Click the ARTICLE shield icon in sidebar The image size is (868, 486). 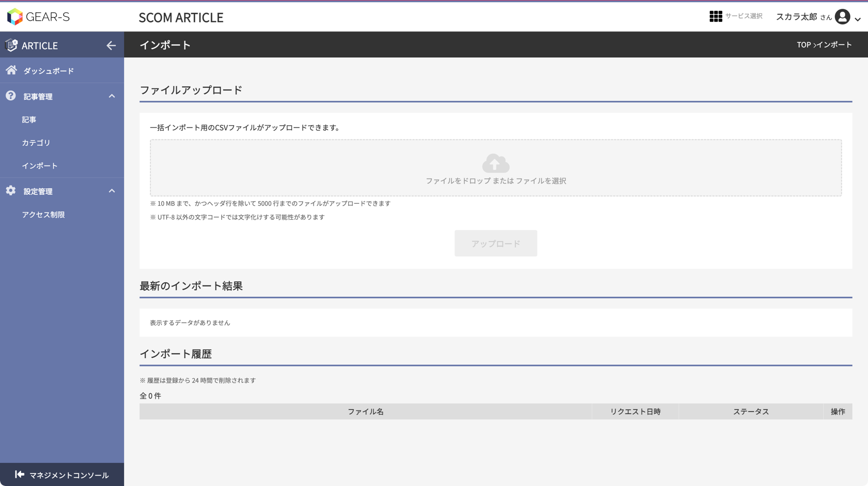tap(11, 45)
